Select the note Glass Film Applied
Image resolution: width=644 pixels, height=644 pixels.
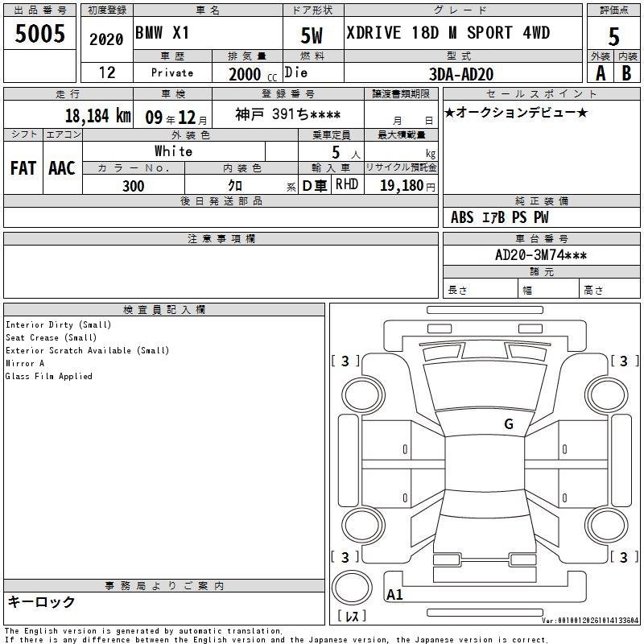pyautogui.click(x=49, y=376)
